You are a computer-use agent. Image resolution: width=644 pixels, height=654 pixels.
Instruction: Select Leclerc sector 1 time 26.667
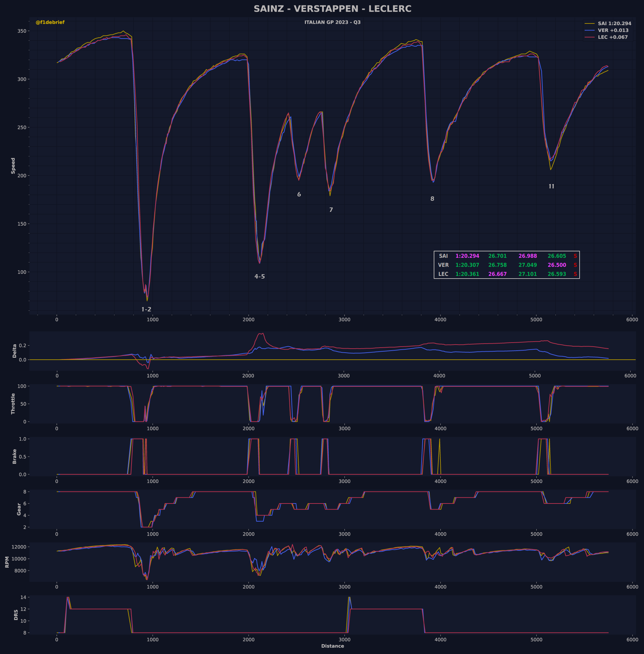pos(497,274)
